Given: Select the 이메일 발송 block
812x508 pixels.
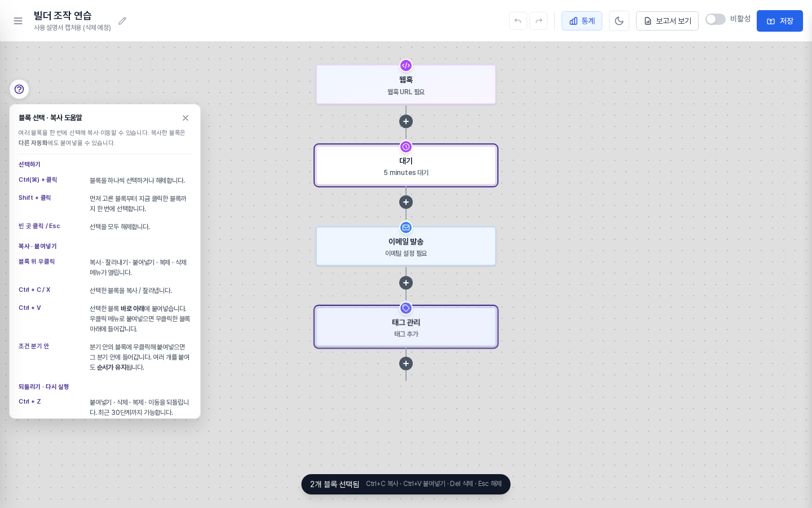Looking at the screenshot, I should point(406,246).
